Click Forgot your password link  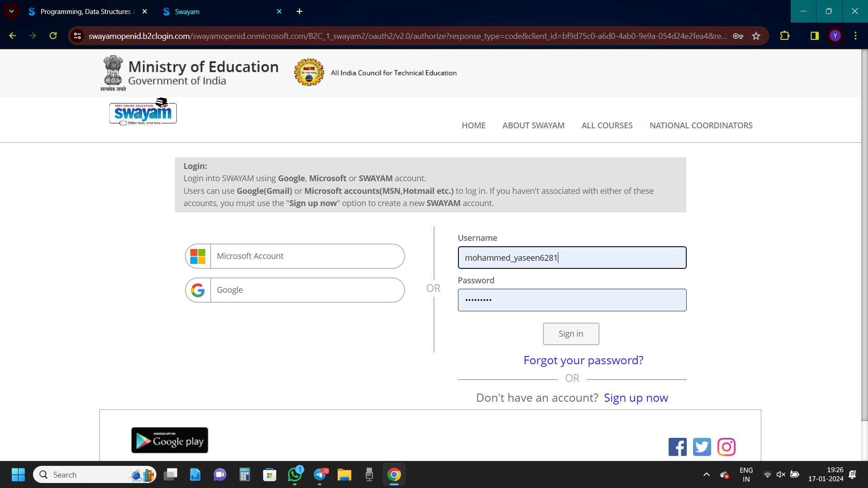point(583,360)
